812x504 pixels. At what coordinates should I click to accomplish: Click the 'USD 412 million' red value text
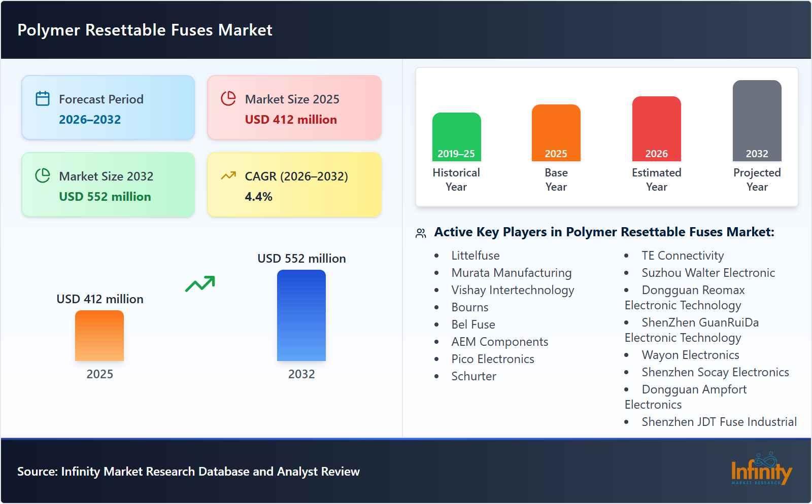pyautogui.click(x=291, y=120)
